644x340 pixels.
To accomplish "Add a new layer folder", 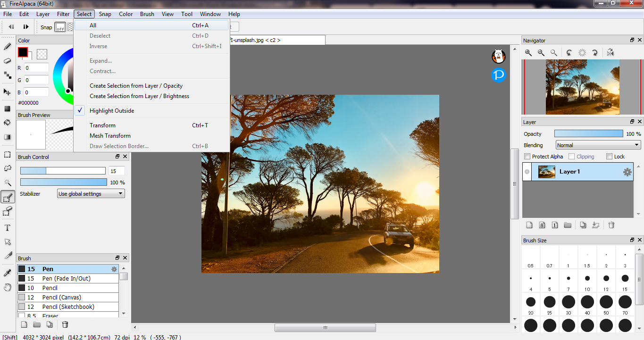I will click(568, 225).
